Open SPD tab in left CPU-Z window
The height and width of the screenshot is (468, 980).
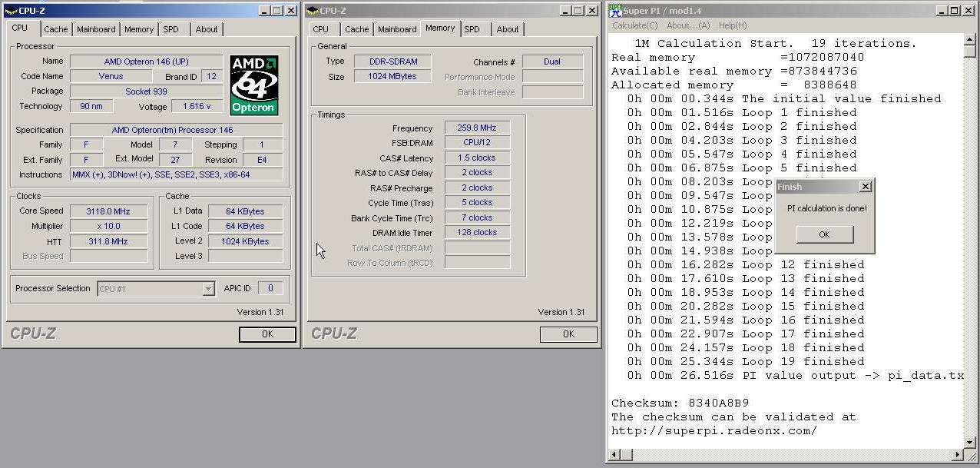pos(171,29)
